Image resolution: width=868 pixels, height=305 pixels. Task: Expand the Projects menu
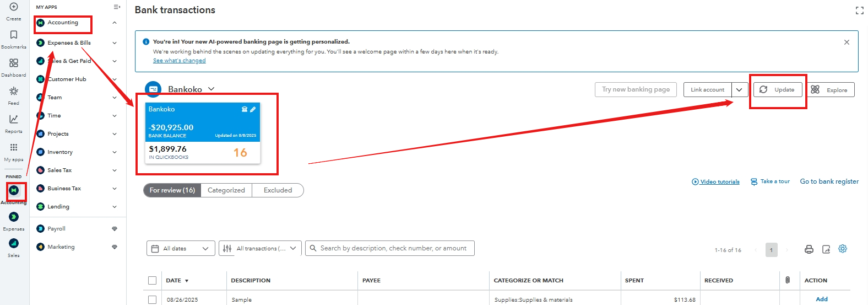115,133
